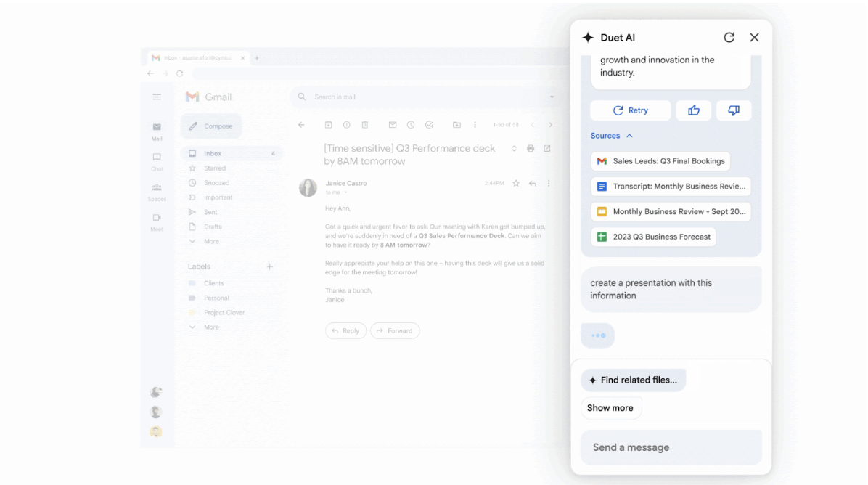This screenshot has height=485, width=868.
Task: Snooze the open email
Action: [x=411, y=125]
